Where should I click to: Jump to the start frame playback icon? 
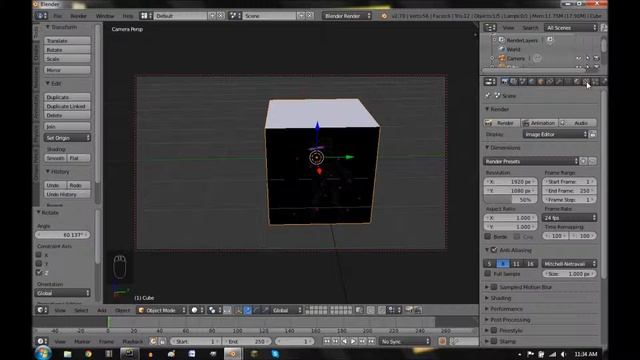327,341
